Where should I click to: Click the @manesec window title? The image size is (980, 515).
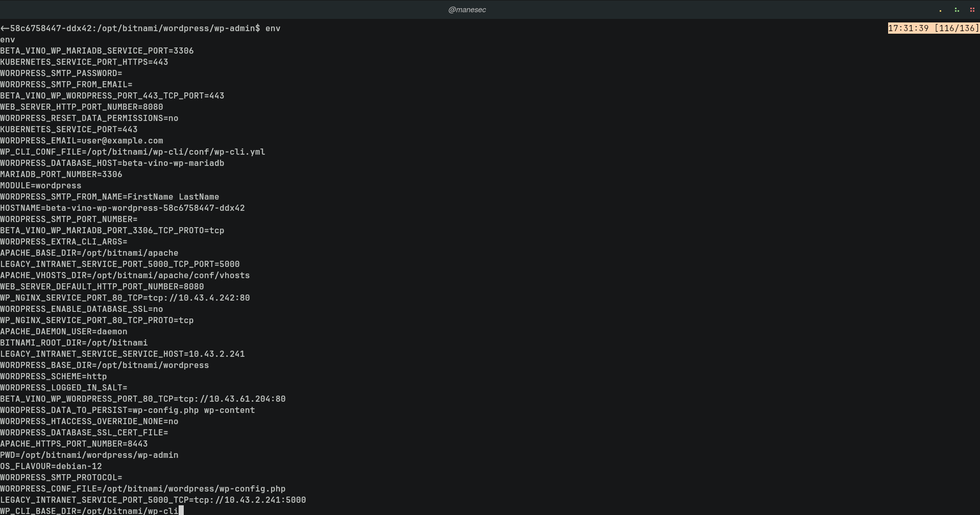tap(467, 10)
